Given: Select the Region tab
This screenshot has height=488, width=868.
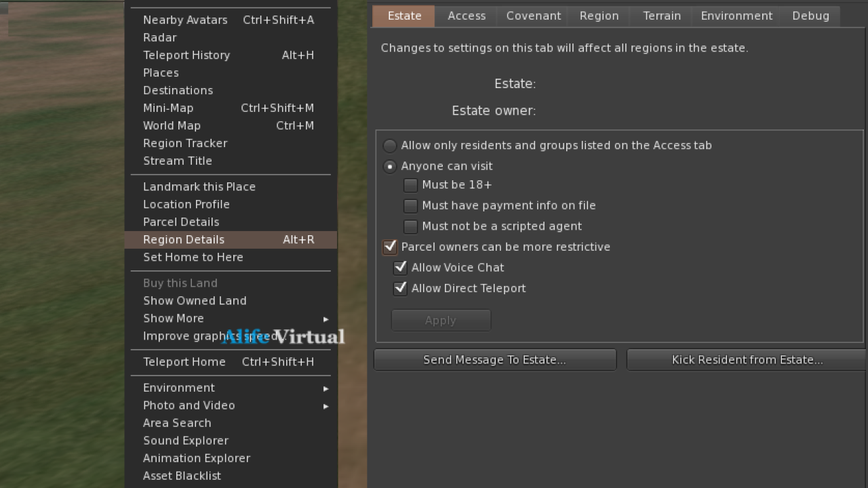Looking at the screenshot, I should (599, 16).
